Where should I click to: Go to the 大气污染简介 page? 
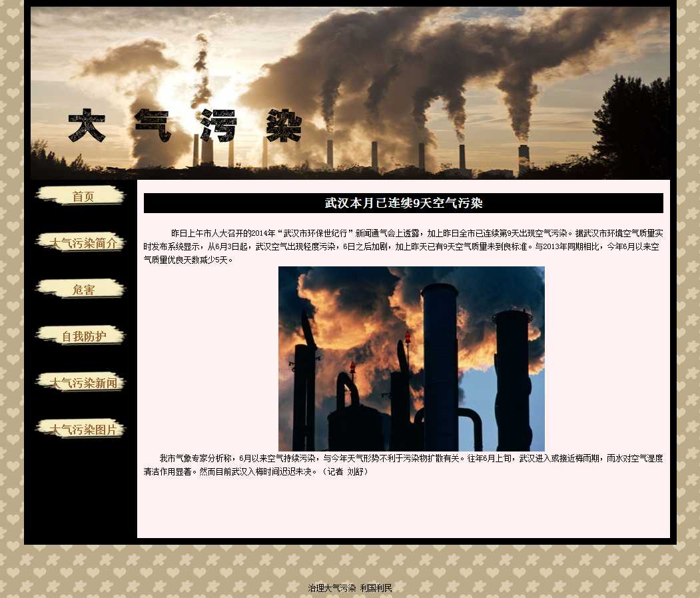point(81,242)
